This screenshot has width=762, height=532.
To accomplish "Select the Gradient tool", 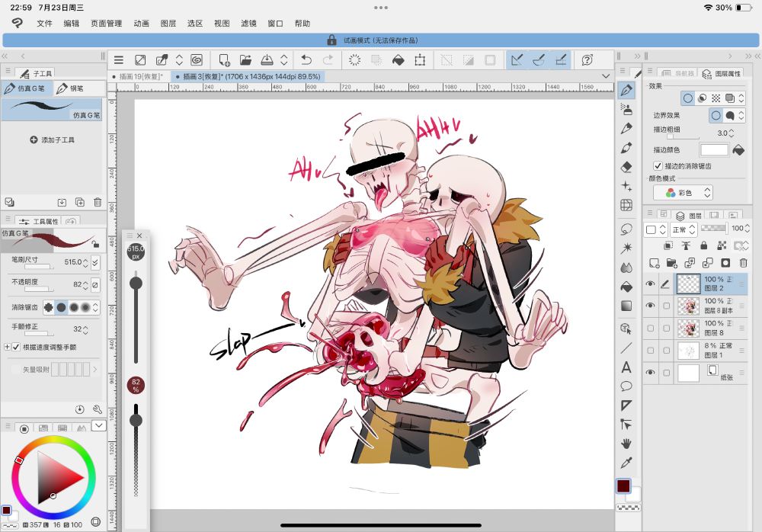I will coord(626,306).
